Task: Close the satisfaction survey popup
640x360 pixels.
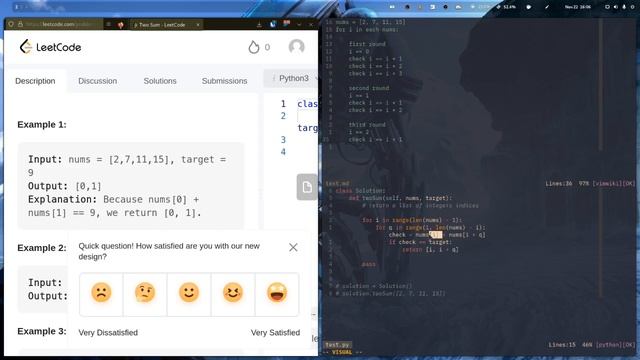Action: [293, 247]
